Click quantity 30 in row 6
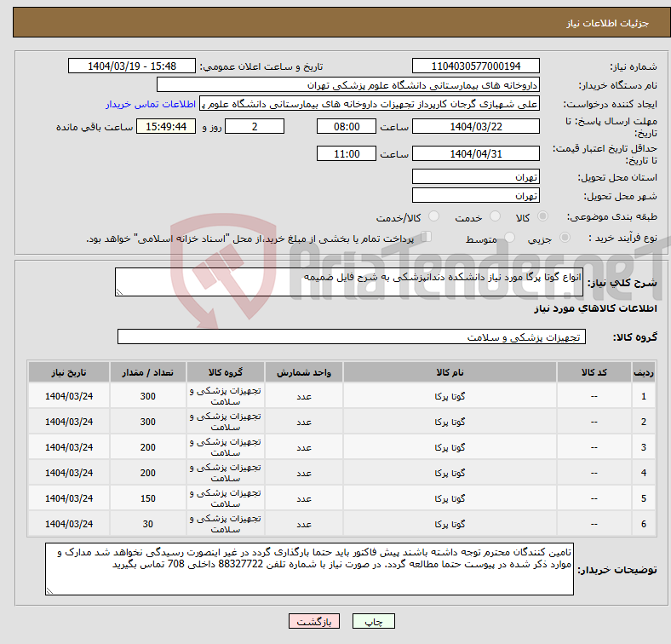The width and height of the screenshot is (671, 644). (x=147, y=524)
